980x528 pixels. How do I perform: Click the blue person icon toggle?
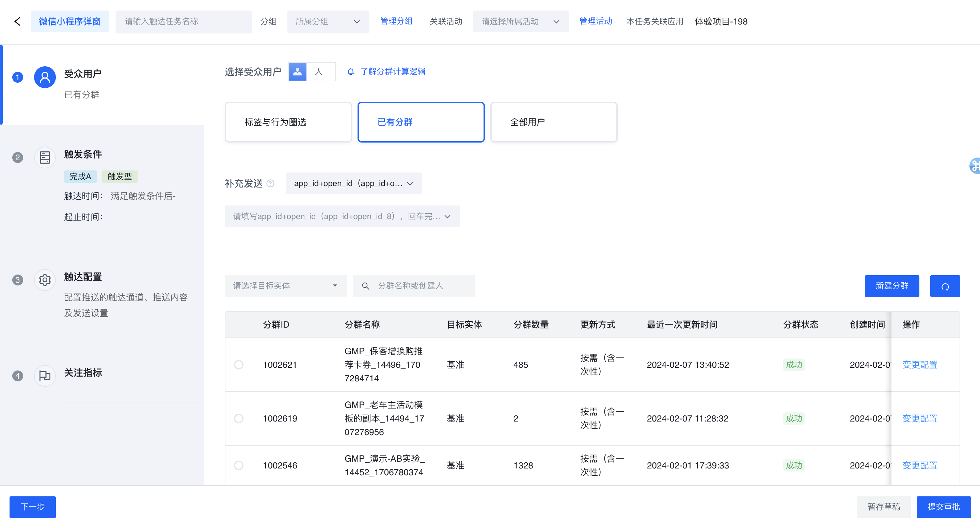click(298, 71)
